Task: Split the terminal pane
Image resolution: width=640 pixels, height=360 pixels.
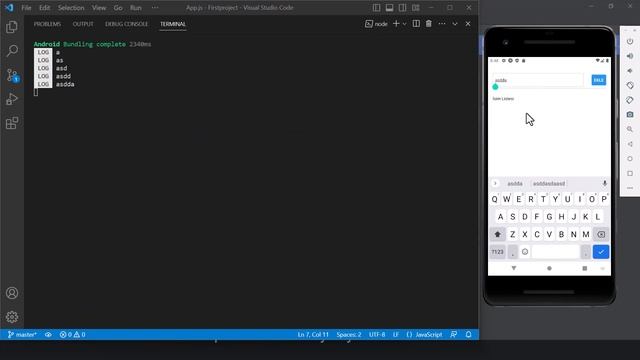Action: [x=416, y=24]
